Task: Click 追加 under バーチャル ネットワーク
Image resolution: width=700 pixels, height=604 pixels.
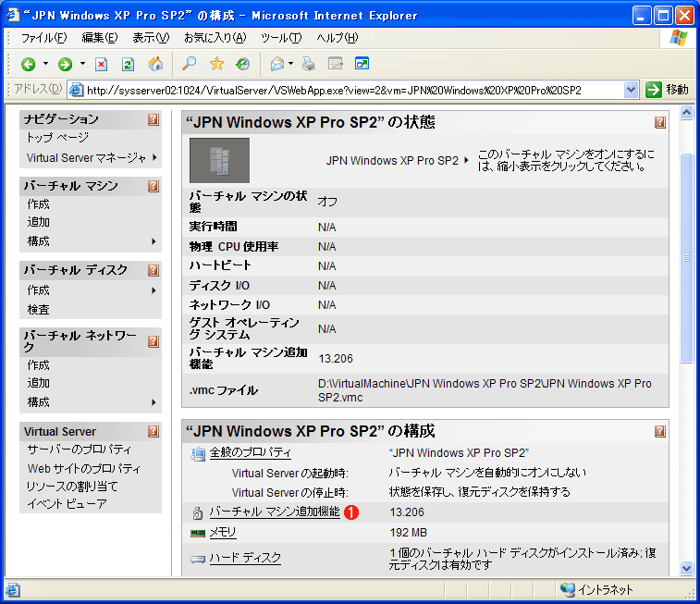Action: (39, 383)
